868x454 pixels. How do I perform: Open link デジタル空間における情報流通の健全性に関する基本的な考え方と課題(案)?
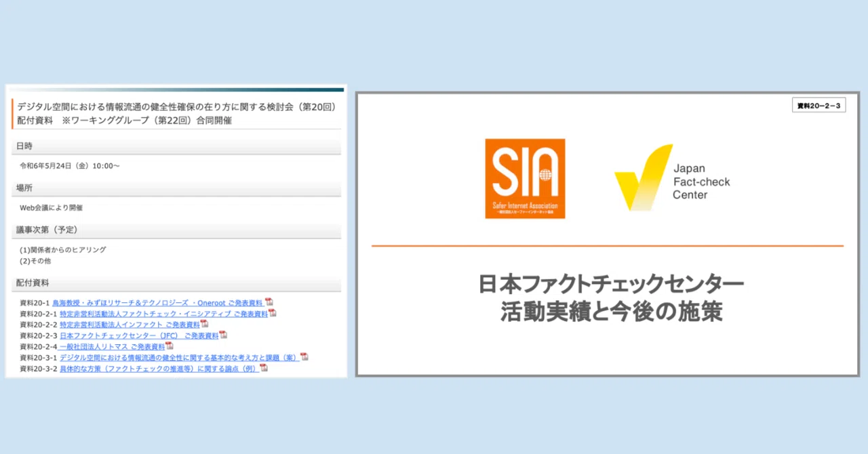[x=180, y=357]
